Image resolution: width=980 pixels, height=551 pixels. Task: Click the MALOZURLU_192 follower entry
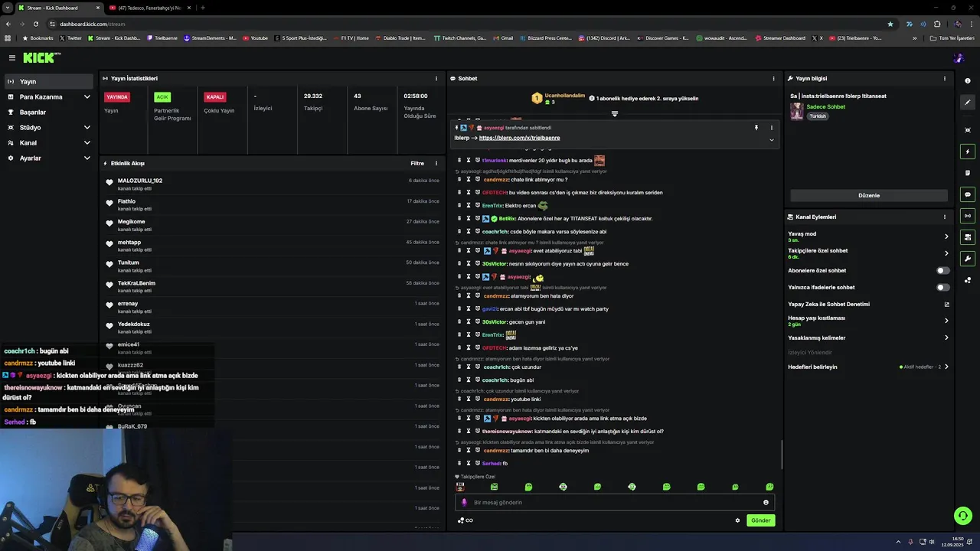(273, 184)
